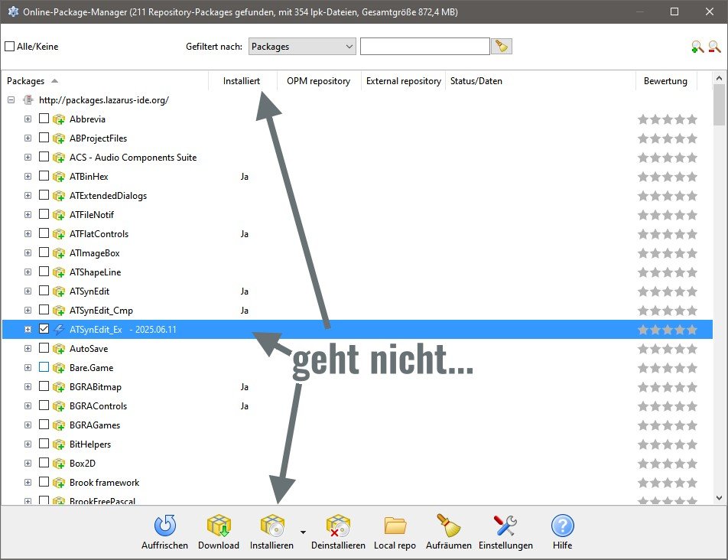This screenshot has height=560, width=728.
Task: Open Einstellungen tools icon
Action: pyautogui.click(x=505, y=526)
